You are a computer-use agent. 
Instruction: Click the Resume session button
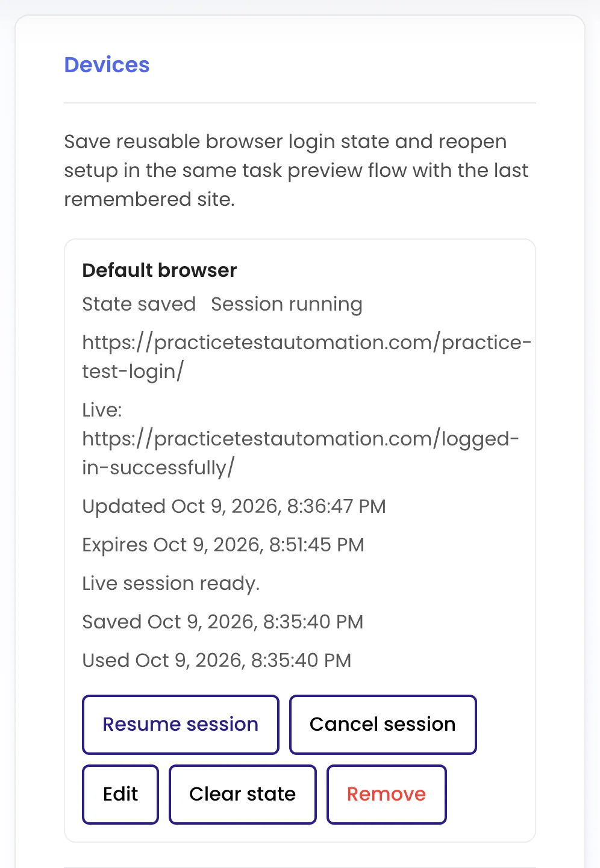[x=181, y=724]
